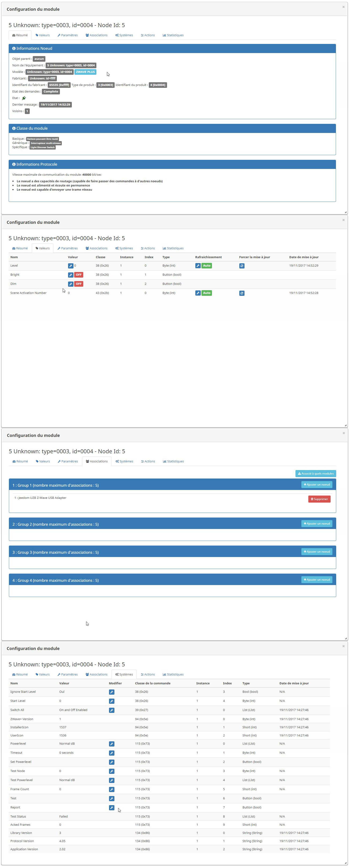The height and width of the screenshot is (868, 350).
Task: Edit the Level value with its wrench icon
Action: tap(71, 265)
